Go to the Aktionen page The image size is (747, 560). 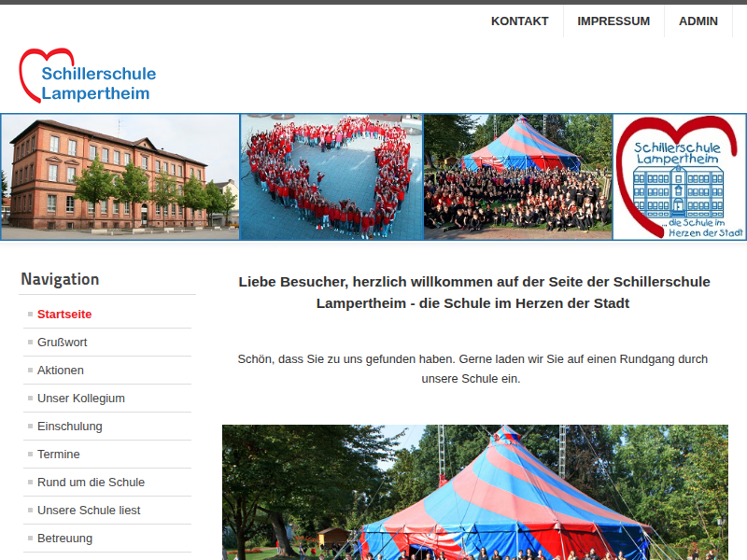click(x=61, y=371)
